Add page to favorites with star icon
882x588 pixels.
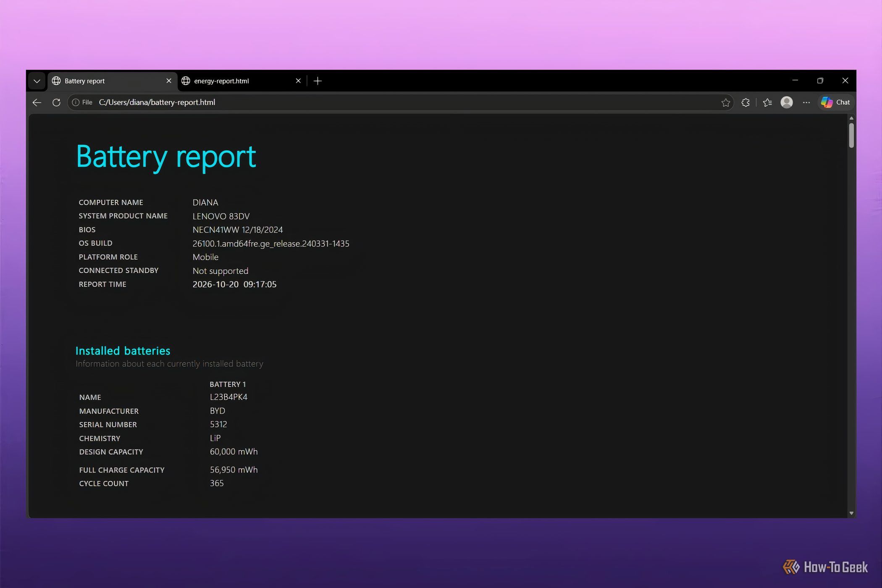point(725,102)
